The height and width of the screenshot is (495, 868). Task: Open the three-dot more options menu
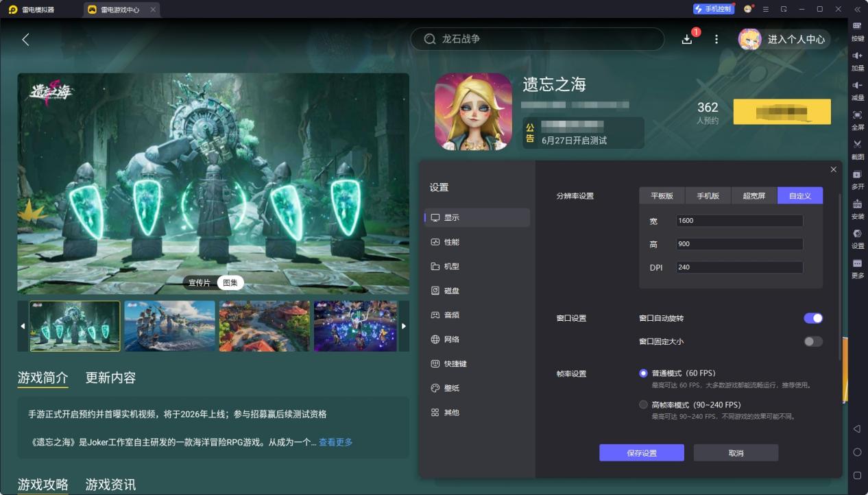716,40
